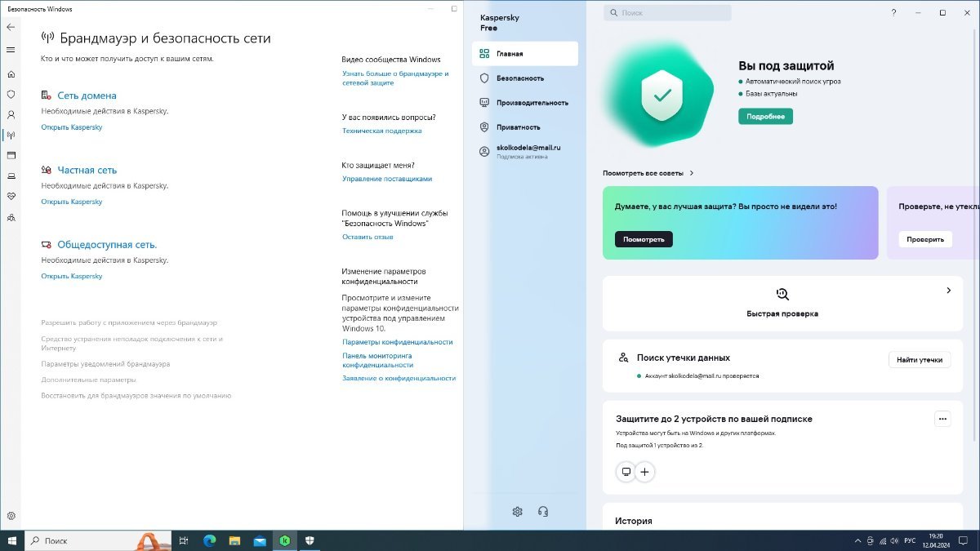The width and height of the screenshot is (980, 551).
Task: Open the Сеть домена heading
Action: point(87,96)
